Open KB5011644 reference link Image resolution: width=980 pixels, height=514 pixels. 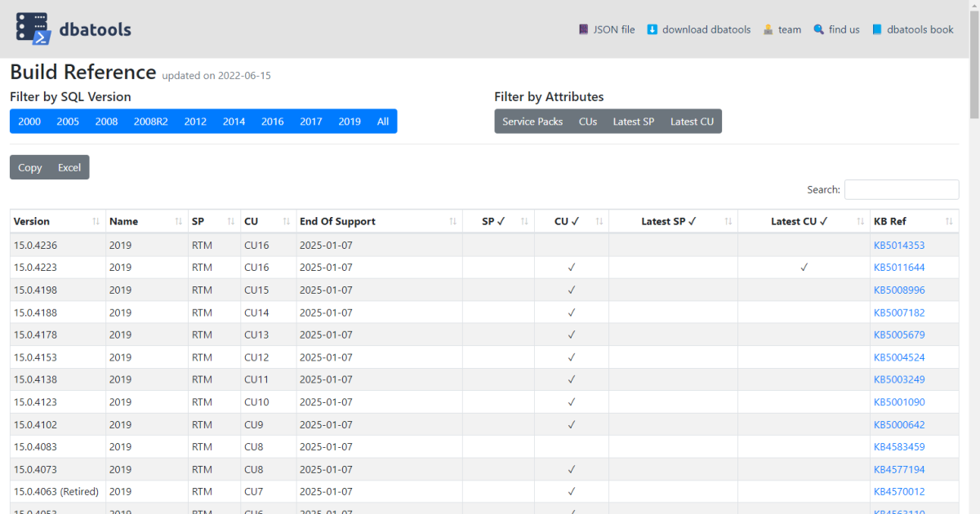[899, 267]
